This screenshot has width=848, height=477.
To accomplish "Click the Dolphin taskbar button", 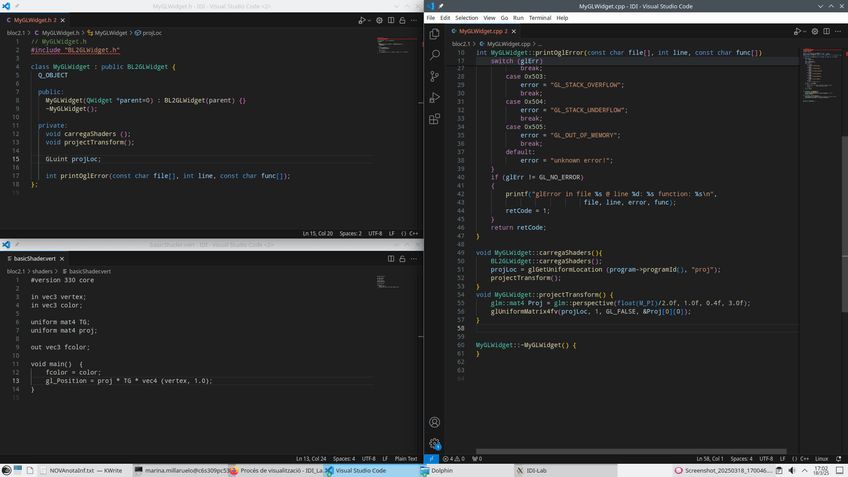I will (442, 469).
